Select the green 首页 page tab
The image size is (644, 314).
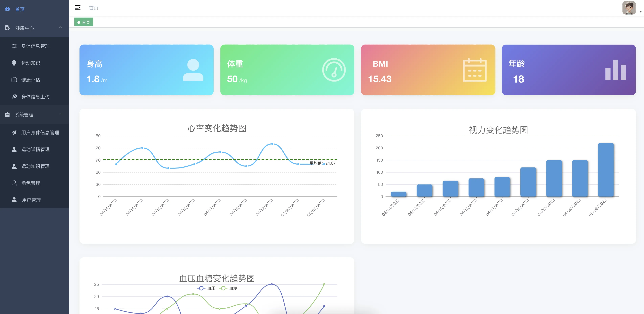84,22
